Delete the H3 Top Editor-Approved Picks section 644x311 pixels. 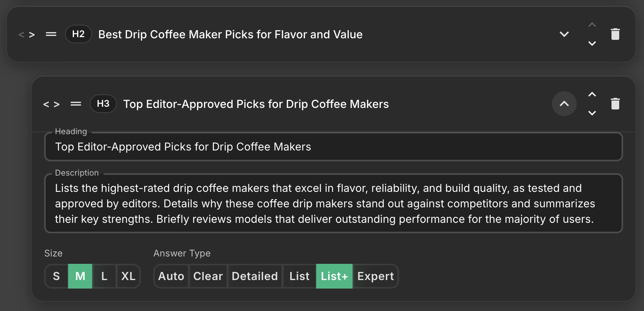coord(615,104)
